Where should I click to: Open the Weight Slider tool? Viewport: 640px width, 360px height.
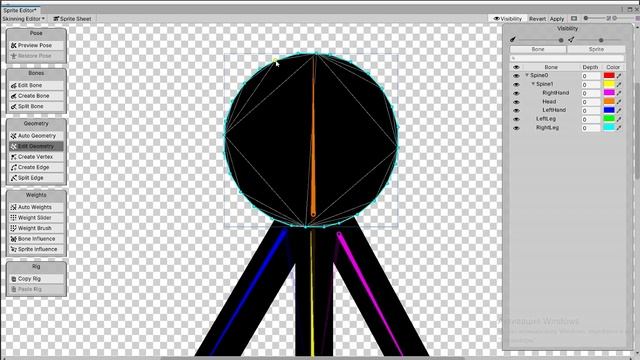[x=36, y=218]
